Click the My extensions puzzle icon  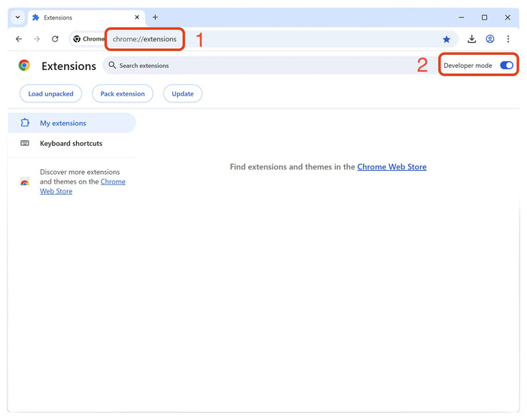(25, 123)
